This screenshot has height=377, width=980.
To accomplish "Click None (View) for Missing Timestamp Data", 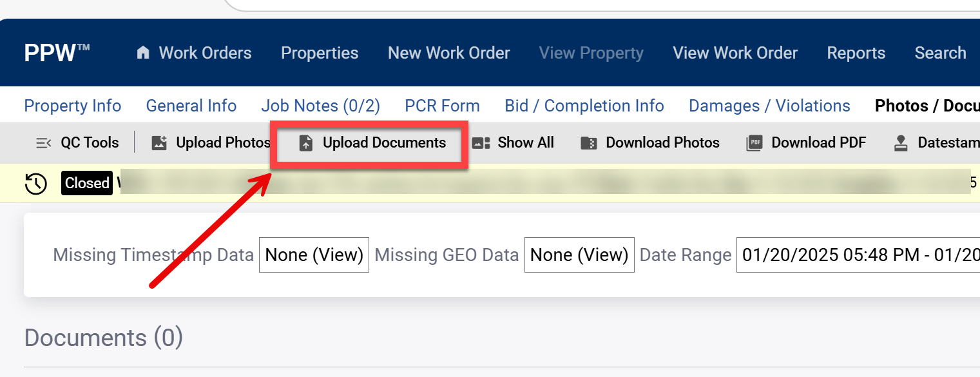I will tap(314, 255).
